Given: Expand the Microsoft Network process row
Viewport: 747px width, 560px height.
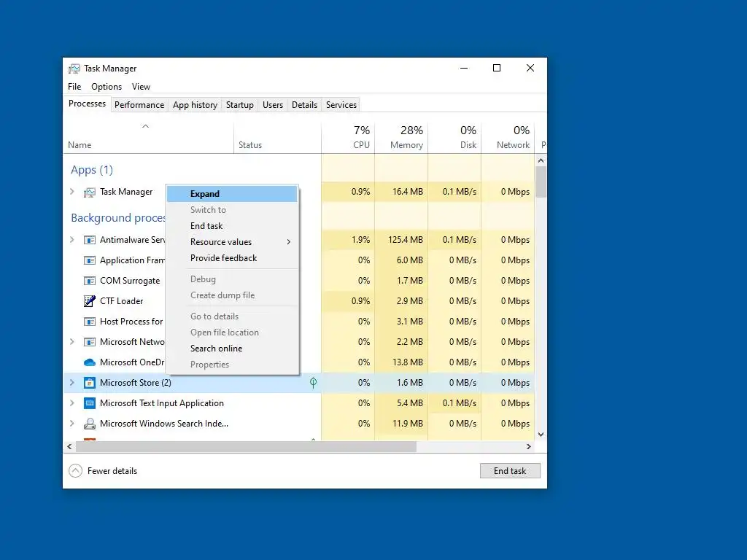Looking at the screenshot, I should 72,342.
